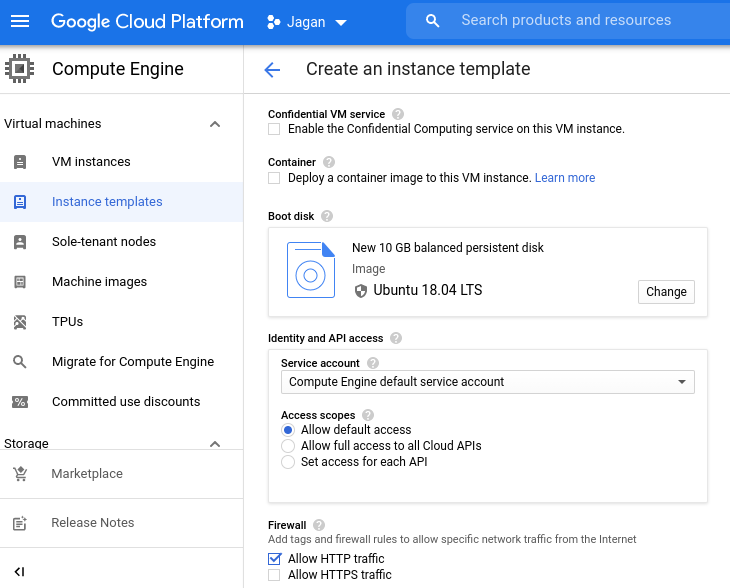Open Machine images page
Image resolution: width=730 pixels, height=588 pixels.
pos(99,282)
